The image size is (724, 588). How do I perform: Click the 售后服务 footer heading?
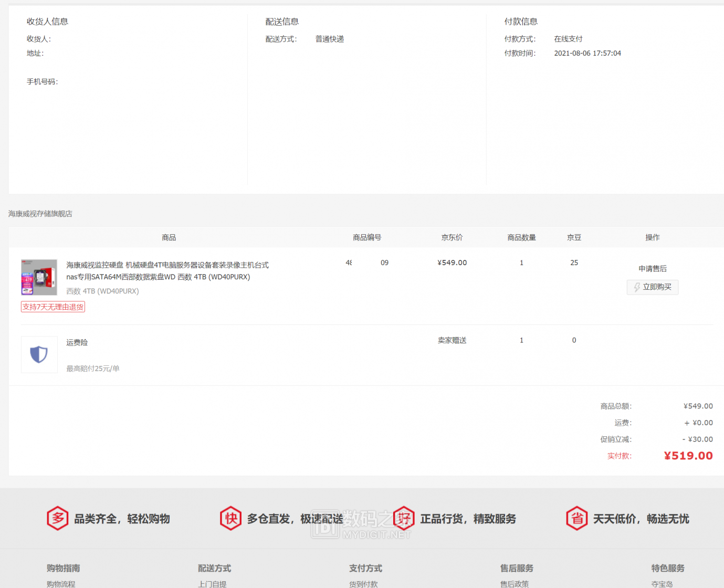coord(517,568)
